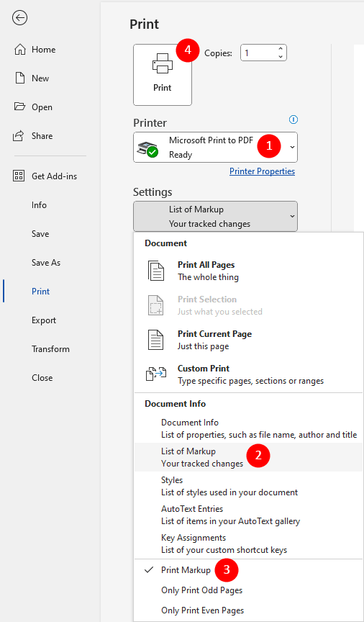
Task: Click the Copies number field
Action: tap(258, 53)
